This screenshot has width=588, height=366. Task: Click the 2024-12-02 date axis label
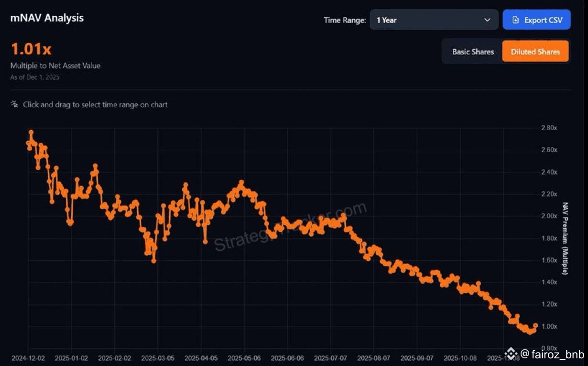pyautogui.click(x=28, y=358)
